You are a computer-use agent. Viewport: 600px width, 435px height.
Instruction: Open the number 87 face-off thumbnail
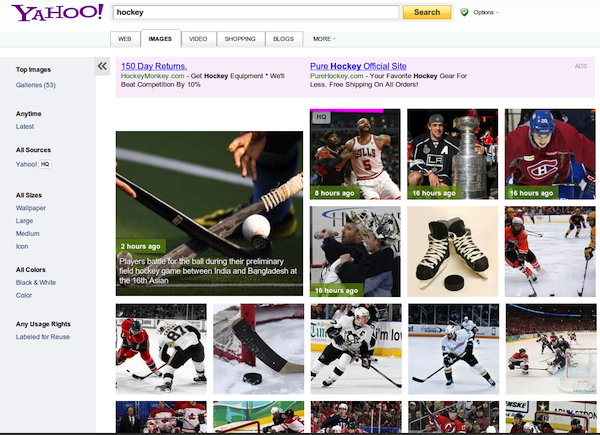(161, 349)
